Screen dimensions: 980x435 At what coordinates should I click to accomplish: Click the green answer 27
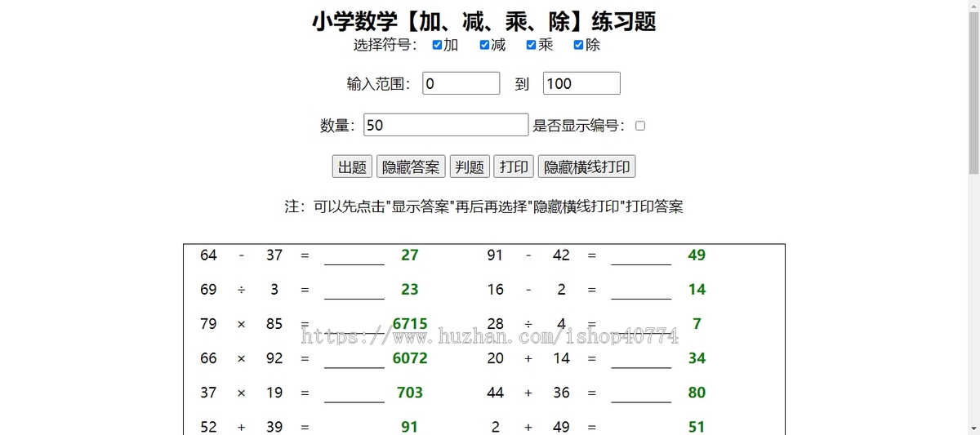click(410, 255)
